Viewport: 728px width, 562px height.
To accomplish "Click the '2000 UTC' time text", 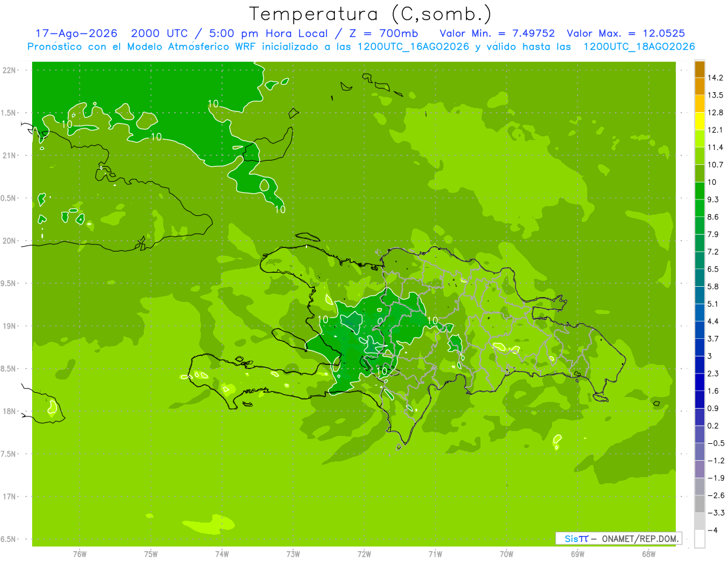I will coord(160,33).
